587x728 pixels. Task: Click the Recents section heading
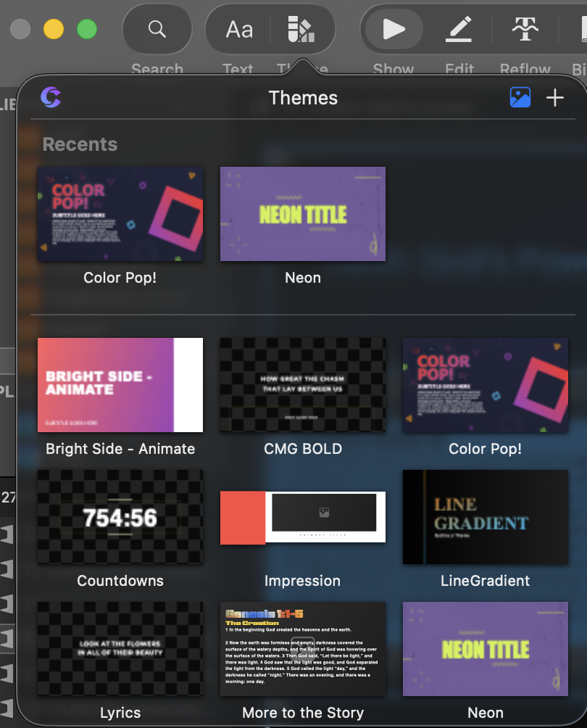point(80,144)
